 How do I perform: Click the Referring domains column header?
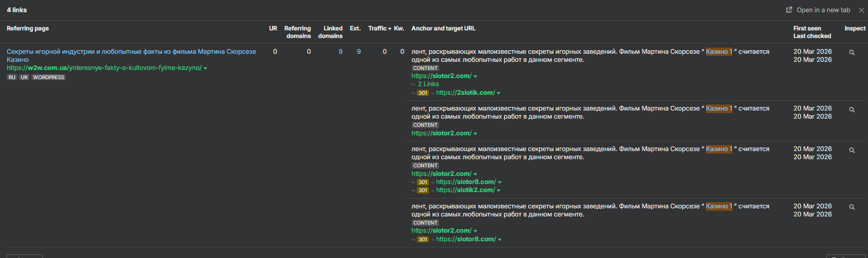click(x=297, y=32)
